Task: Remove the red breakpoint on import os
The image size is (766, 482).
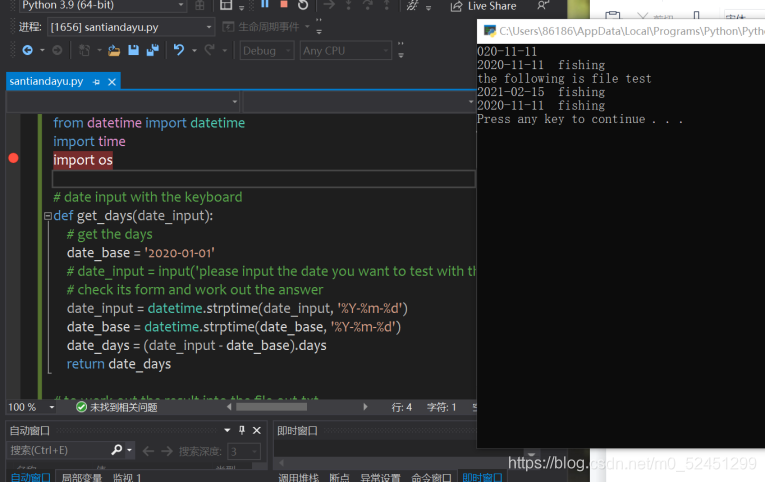Action: pos(14,158)
